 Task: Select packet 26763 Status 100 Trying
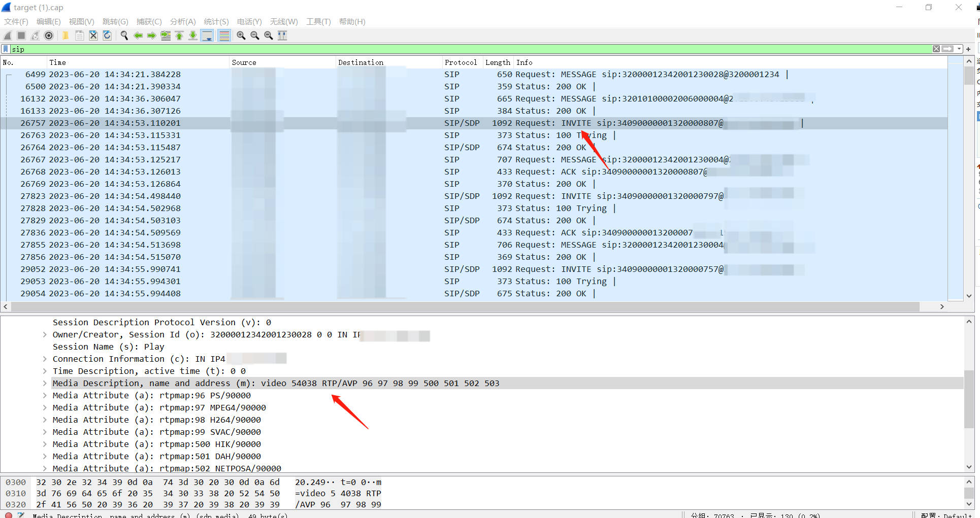tap(474, 135)
